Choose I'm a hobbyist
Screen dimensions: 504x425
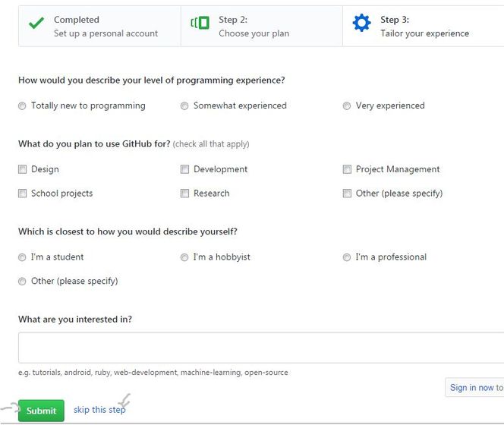point(184,257)
